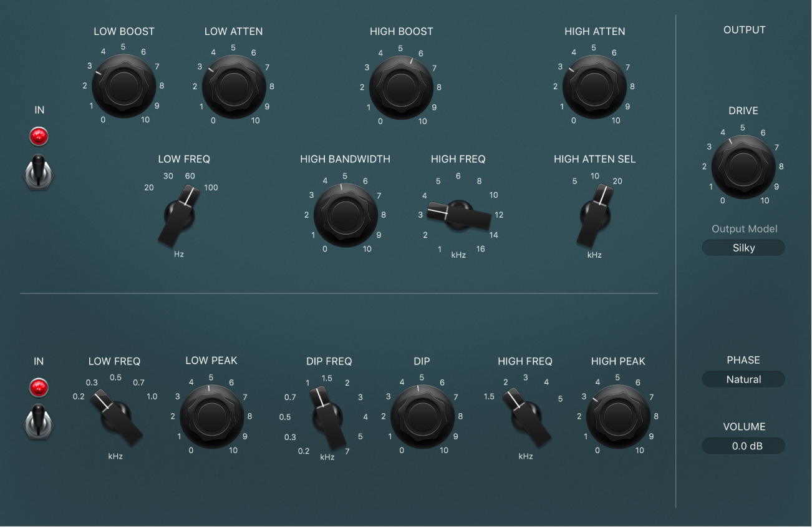Viewport: 812px width, 528px height.
Task: Change the Phase setting from Natural
Action: tap(743, 379)
